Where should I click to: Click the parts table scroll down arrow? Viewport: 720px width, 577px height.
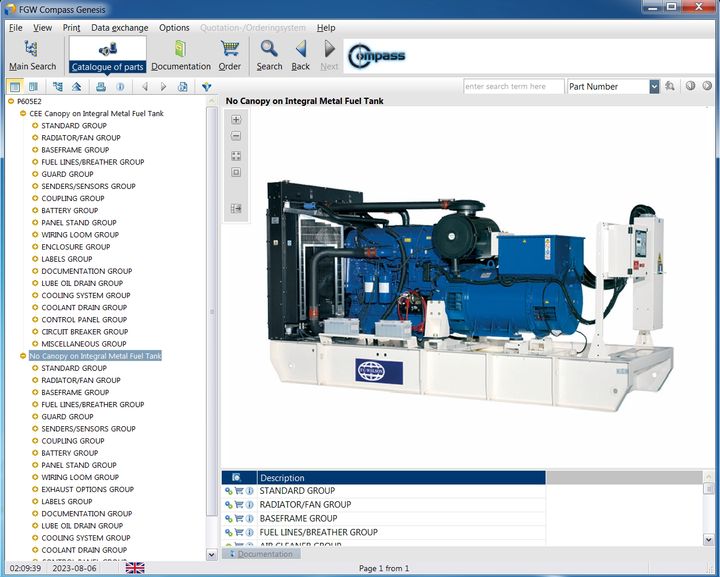pyautogui.click(x=708, y=540)
